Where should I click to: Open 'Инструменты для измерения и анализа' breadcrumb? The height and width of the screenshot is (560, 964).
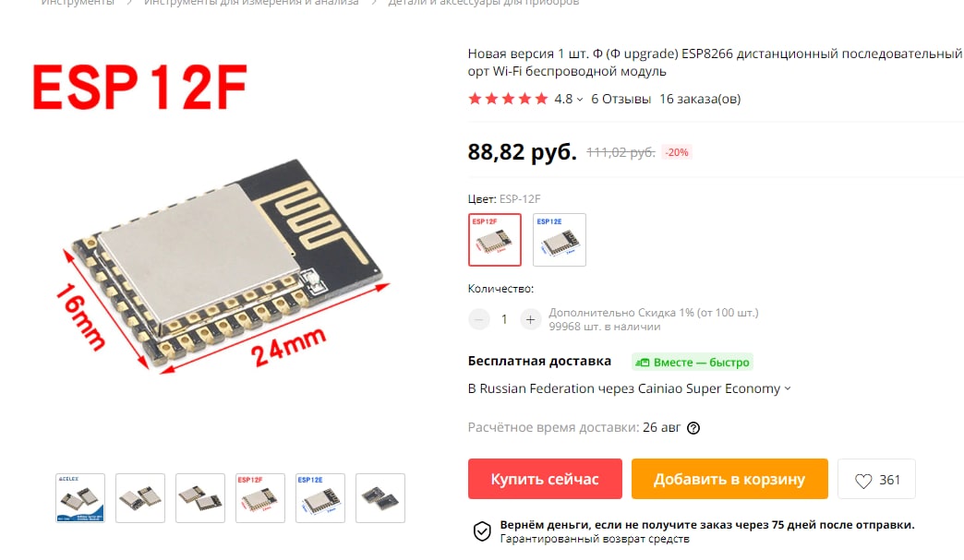click(x=251, y=3)
